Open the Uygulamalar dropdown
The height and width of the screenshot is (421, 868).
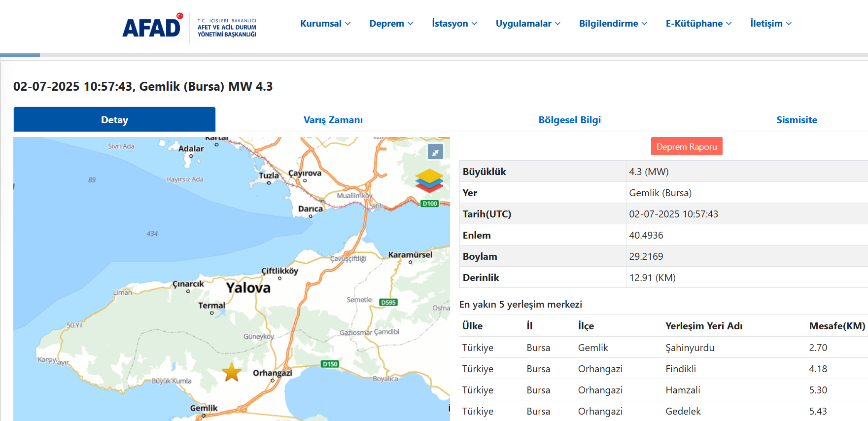528,24
